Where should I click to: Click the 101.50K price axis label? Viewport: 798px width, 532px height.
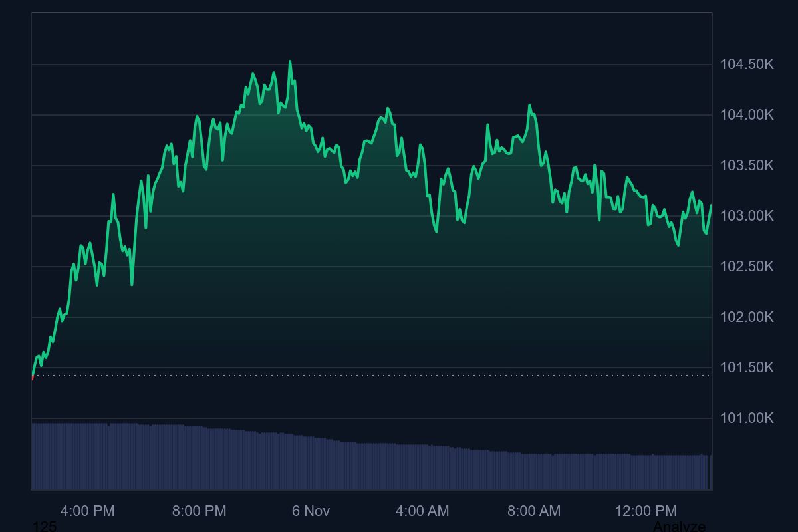[747, 368]
